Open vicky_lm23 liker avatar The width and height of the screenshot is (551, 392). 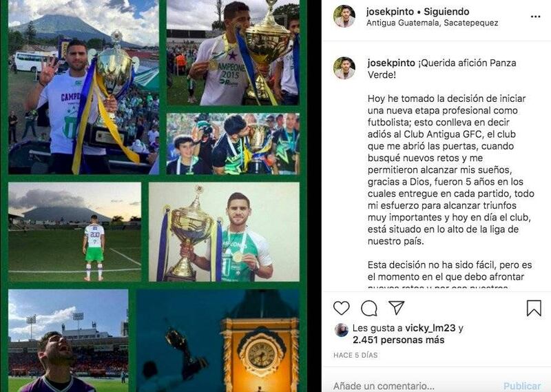[341, 330]
